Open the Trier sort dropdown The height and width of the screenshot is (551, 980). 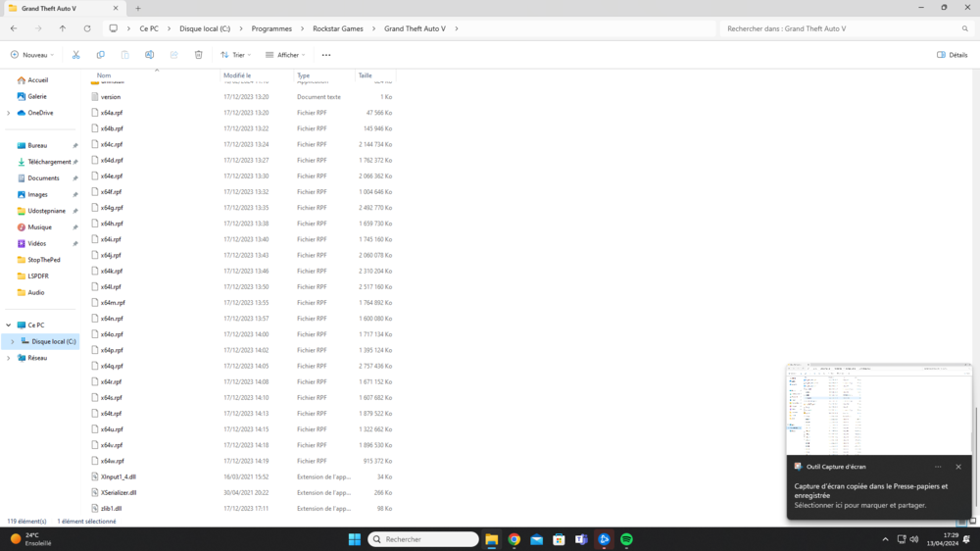tap(235, 55)
